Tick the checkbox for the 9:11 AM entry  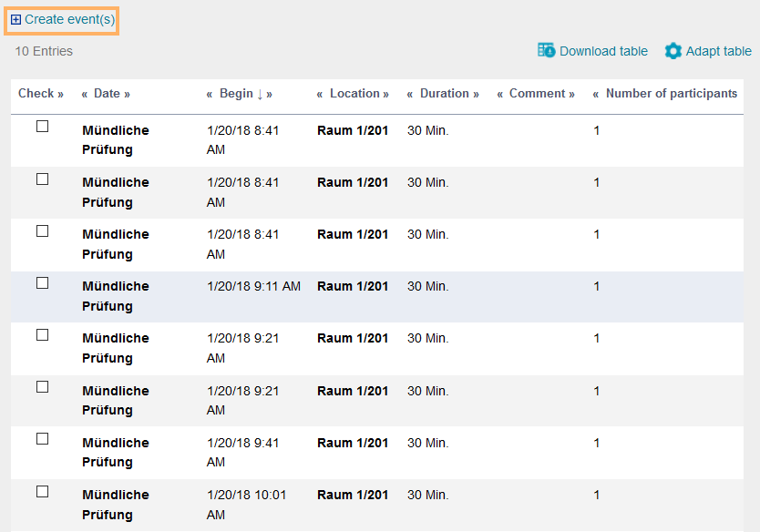(x=43, y=283)
